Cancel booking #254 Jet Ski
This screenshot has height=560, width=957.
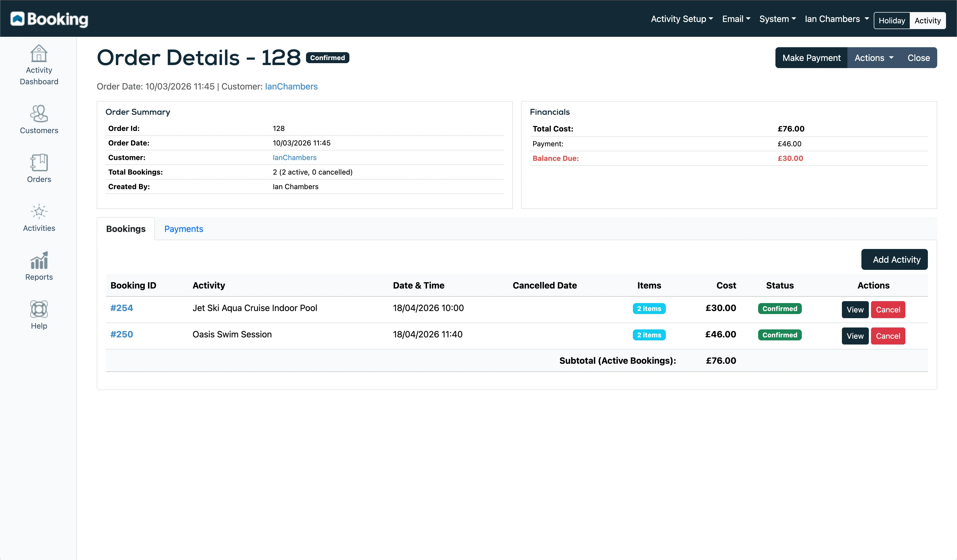coord(888,310)
